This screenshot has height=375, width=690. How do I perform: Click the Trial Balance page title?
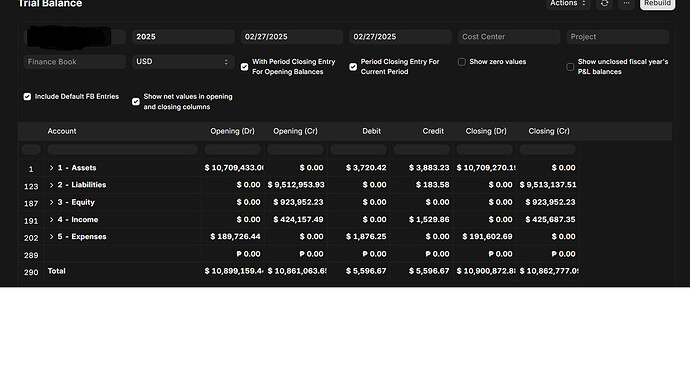[50, 4]
